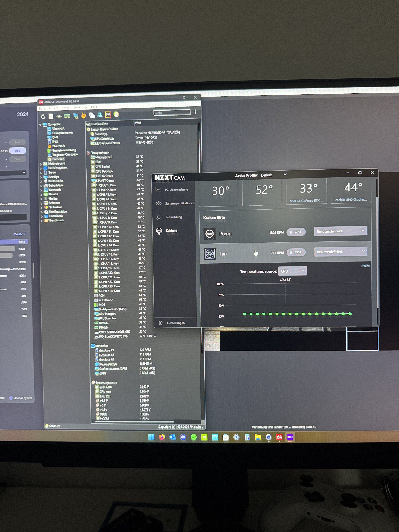Open the Temperatures source CPU dropdown
399x532 pixels.
coord(292,271)
